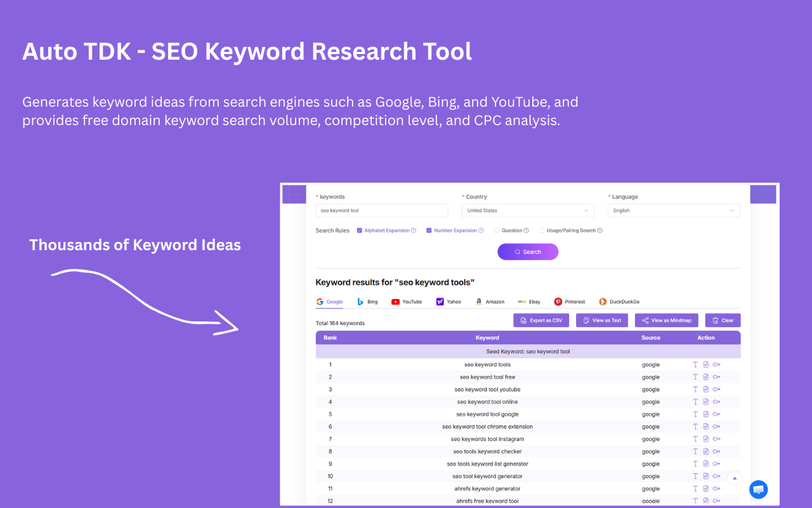This screenshot has width=812, height=508.
Task: Click the T text icon for 'seo keyword tool free'
Action: click(695, 377)
